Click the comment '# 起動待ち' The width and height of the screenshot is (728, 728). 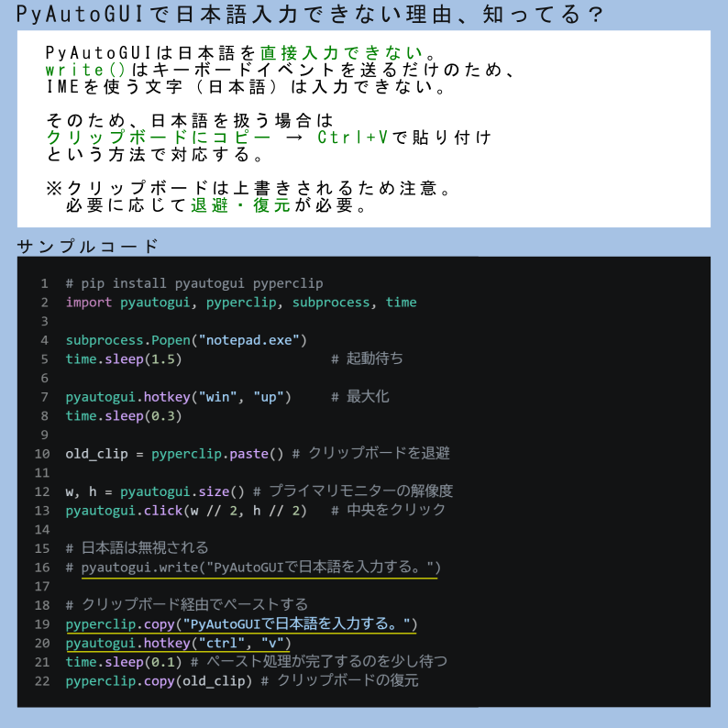tap(367, 358)
